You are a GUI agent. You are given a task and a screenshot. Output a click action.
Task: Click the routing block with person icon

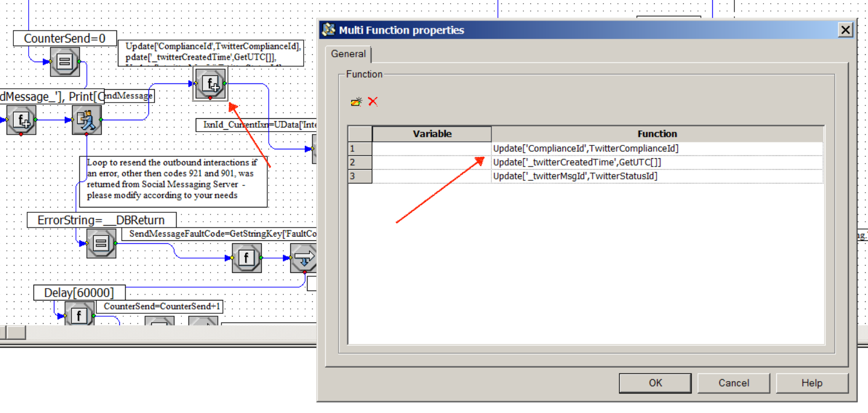click(86, 120)
